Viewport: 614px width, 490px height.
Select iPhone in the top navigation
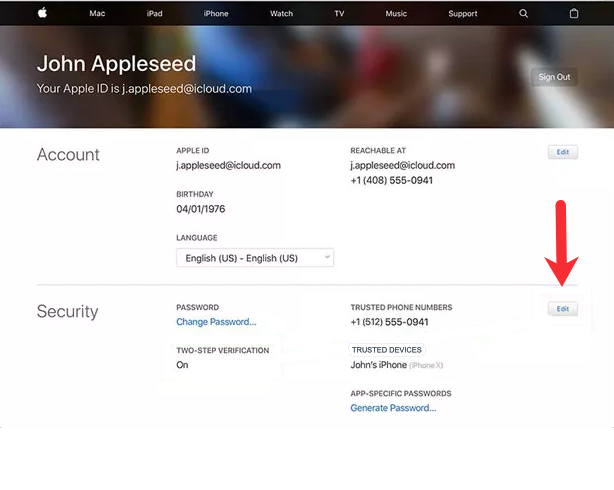click(x=216, y=13)
